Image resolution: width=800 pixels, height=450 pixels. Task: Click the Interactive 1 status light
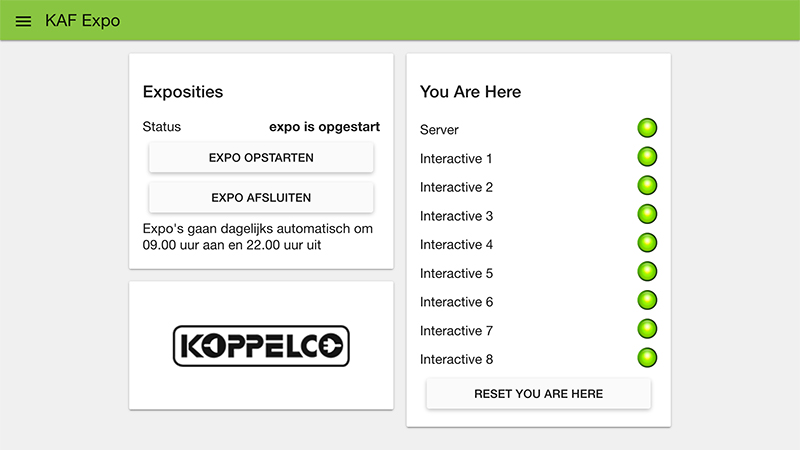[x=647, y=157]
